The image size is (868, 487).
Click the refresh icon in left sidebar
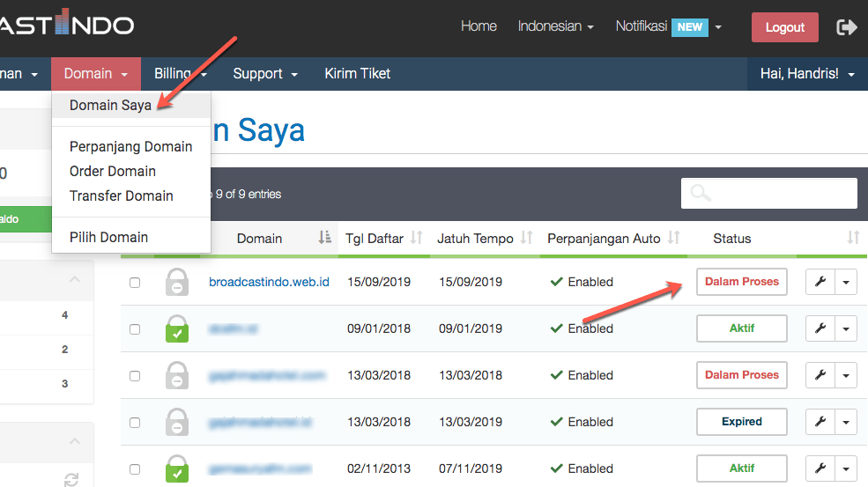point(71,479)
